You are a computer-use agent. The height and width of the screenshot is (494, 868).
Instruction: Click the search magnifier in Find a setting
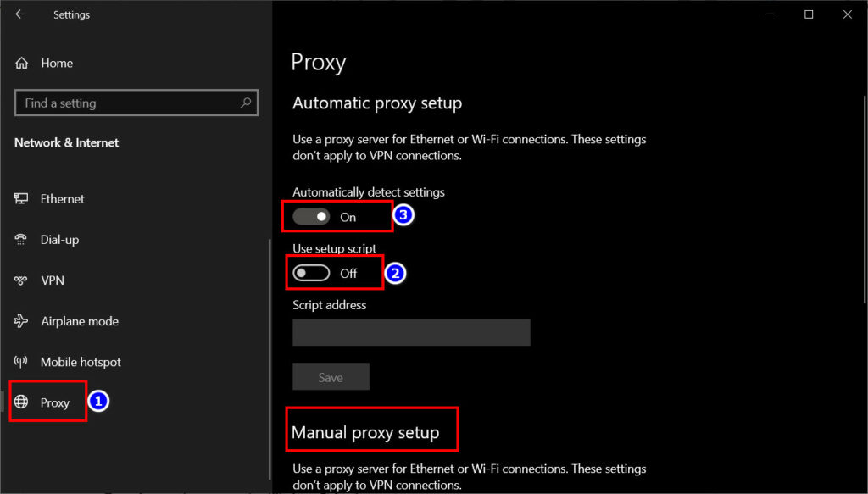[x=246, y=103]
